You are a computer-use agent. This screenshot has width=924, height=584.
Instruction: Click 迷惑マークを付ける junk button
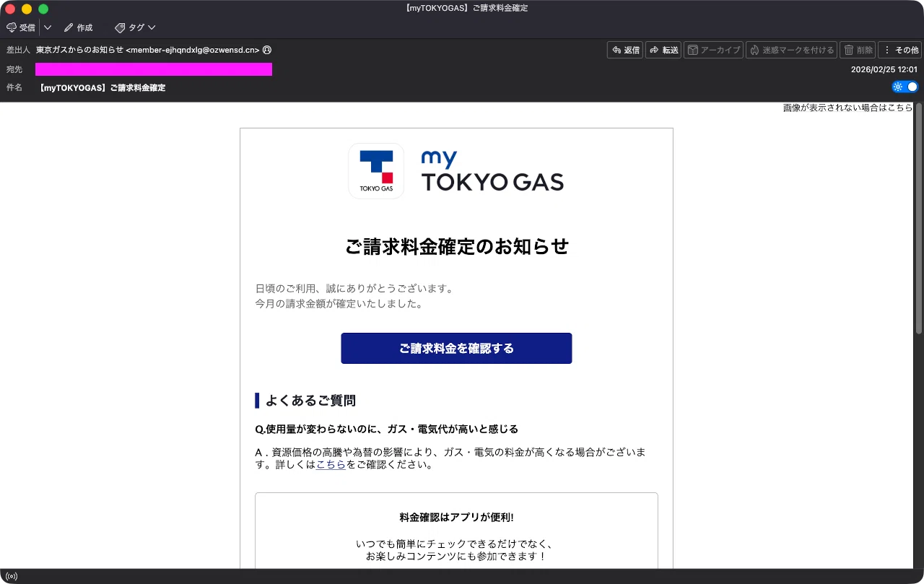pos(791,50)
